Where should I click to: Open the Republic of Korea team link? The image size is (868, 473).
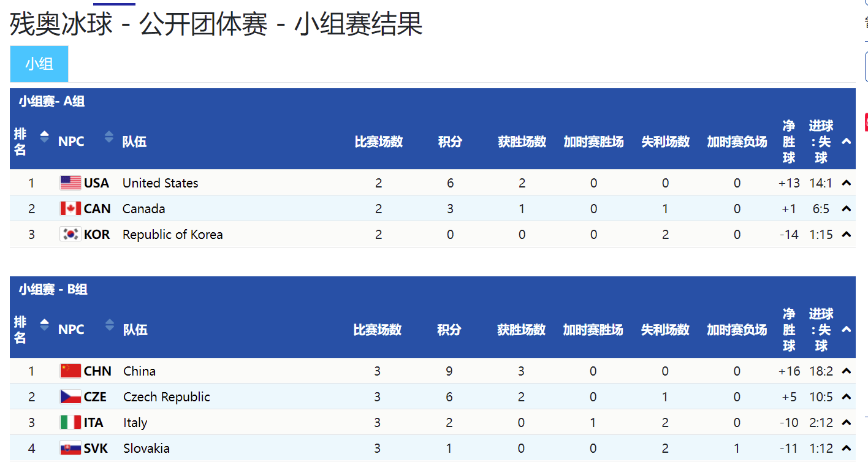173,235
